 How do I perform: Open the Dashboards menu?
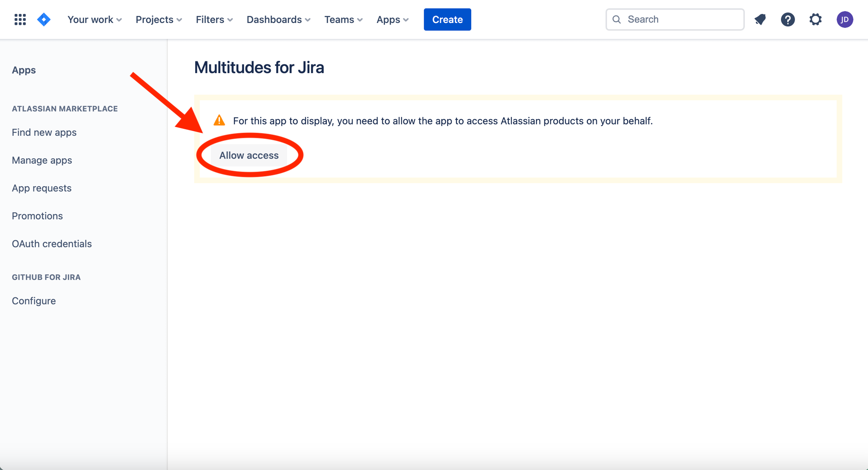278,19
